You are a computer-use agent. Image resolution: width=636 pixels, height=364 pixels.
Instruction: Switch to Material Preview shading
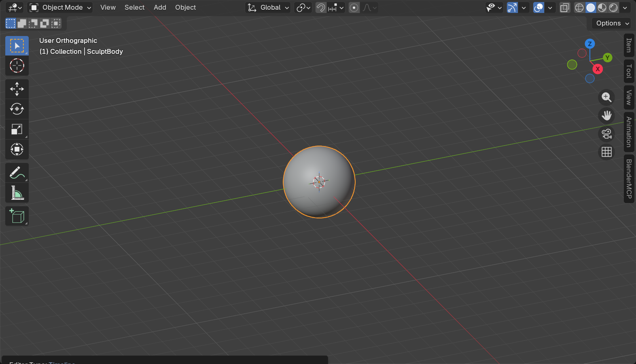(602, 8)
